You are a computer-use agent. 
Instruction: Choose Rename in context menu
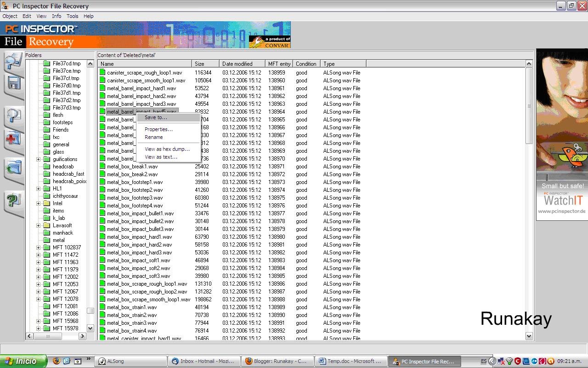click(x=169, y=137)
